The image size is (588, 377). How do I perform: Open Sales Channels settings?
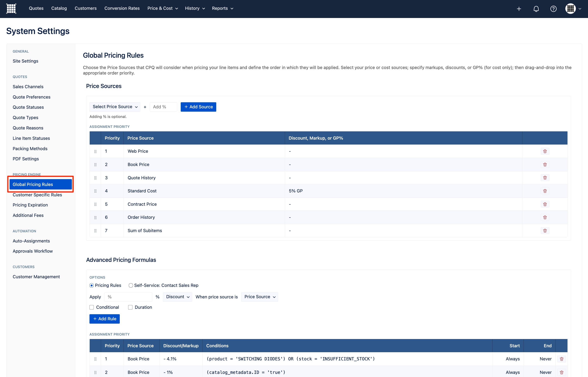(x=28, y=87)
